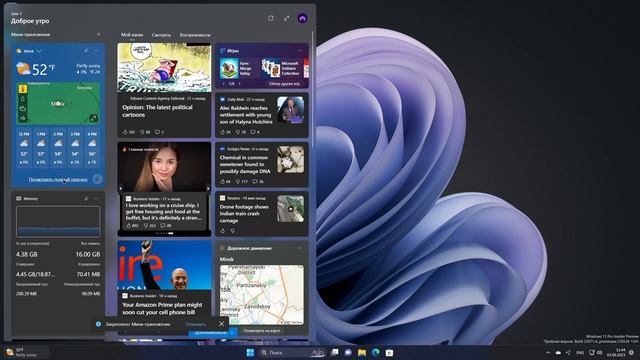
Task: Open more options of weather widget
Action: (96, 51)
